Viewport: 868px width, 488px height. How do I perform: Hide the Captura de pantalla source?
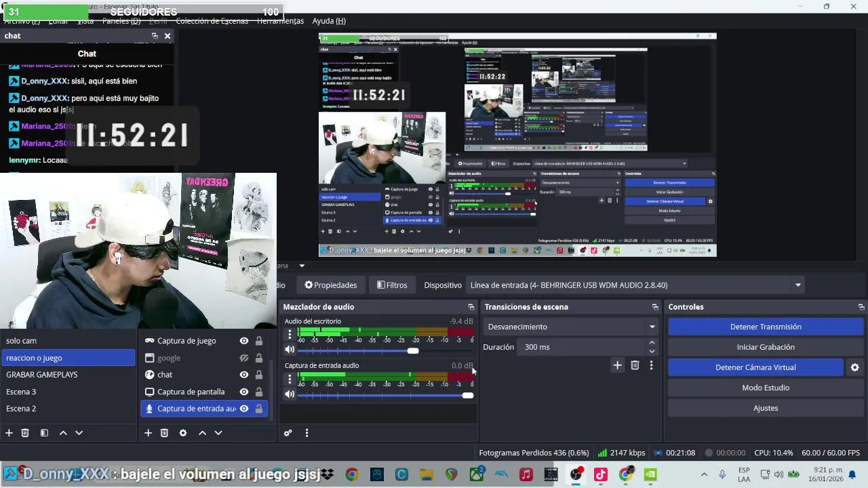[x=244, y=392]
